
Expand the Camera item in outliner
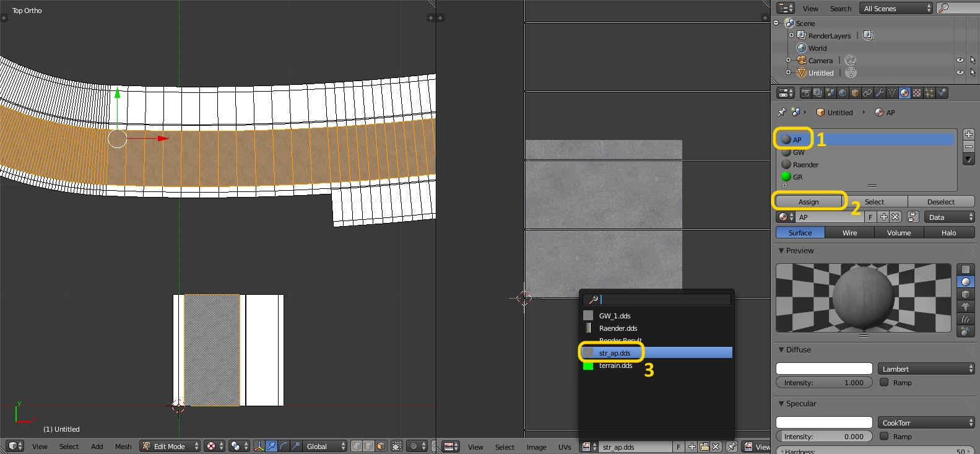click(788, 60)
